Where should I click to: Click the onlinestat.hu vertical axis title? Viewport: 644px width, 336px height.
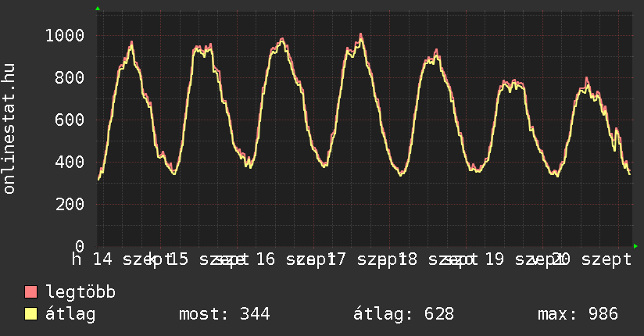click(9, 128)
